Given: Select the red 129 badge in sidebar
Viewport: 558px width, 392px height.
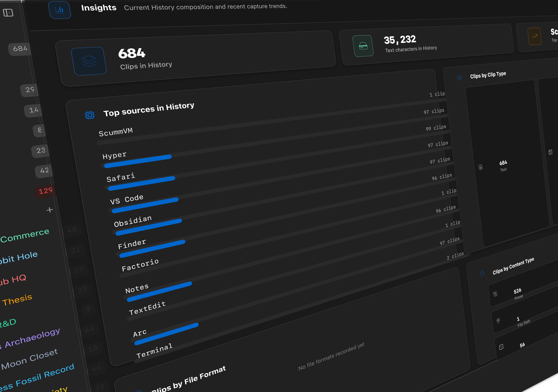Looking at the screenshot, I should coord(45,191).
